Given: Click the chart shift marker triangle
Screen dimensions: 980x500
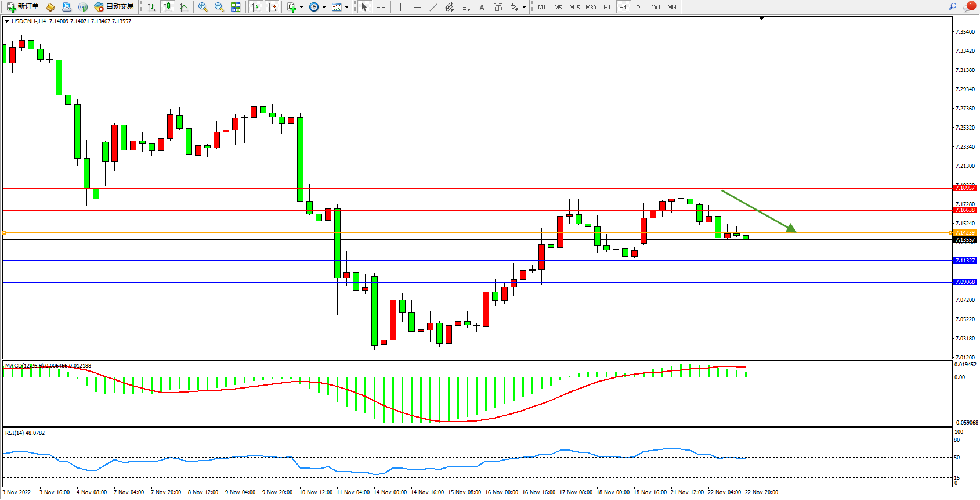Looking at the screenshot, I should pyautogui.click(x=761, y=19).
